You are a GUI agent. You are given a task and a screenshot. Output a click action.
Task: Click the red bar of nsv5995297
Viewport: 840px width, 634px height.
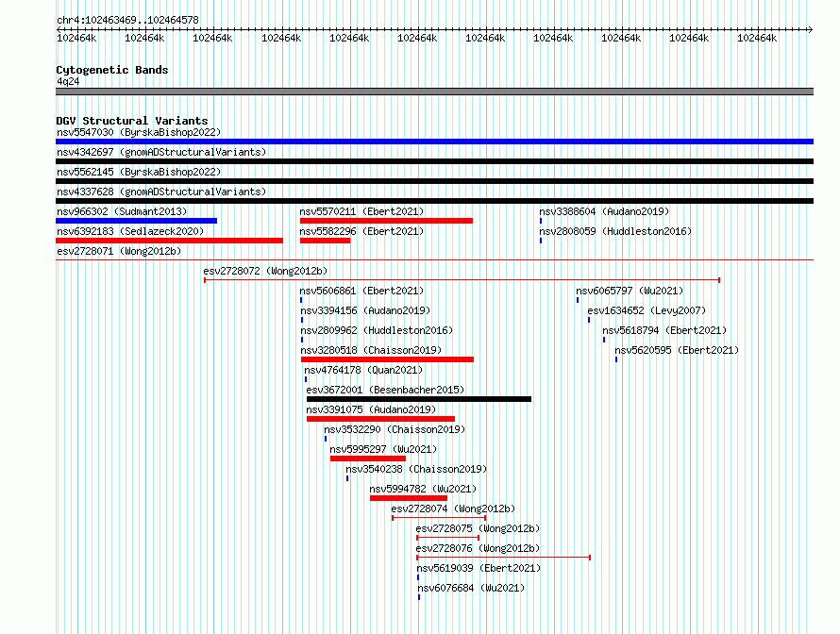point(368,459)
